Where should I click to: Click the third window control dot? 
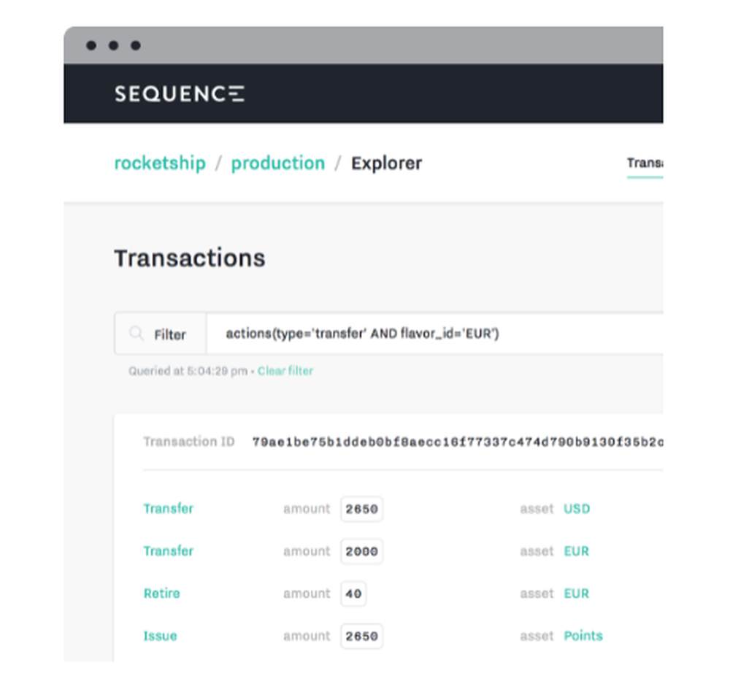point(135,45)
